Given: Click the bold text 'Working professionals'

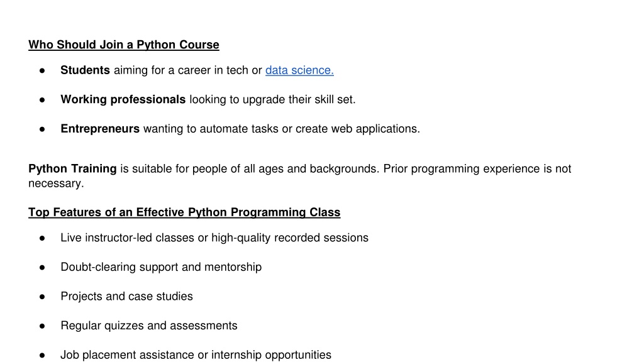Looking at the screenshot, I should click(123, 99).
